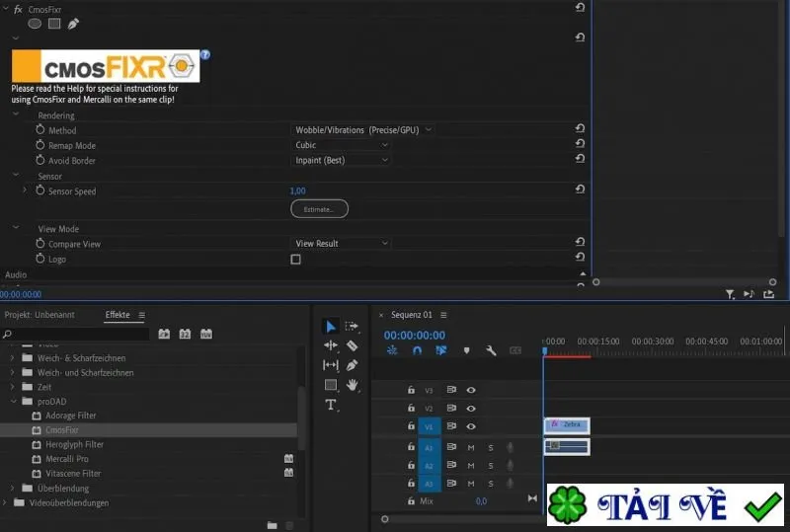790x532 pixels.
Task: Click the Sensor Speed value 1,00
Action: coord(298,190)
